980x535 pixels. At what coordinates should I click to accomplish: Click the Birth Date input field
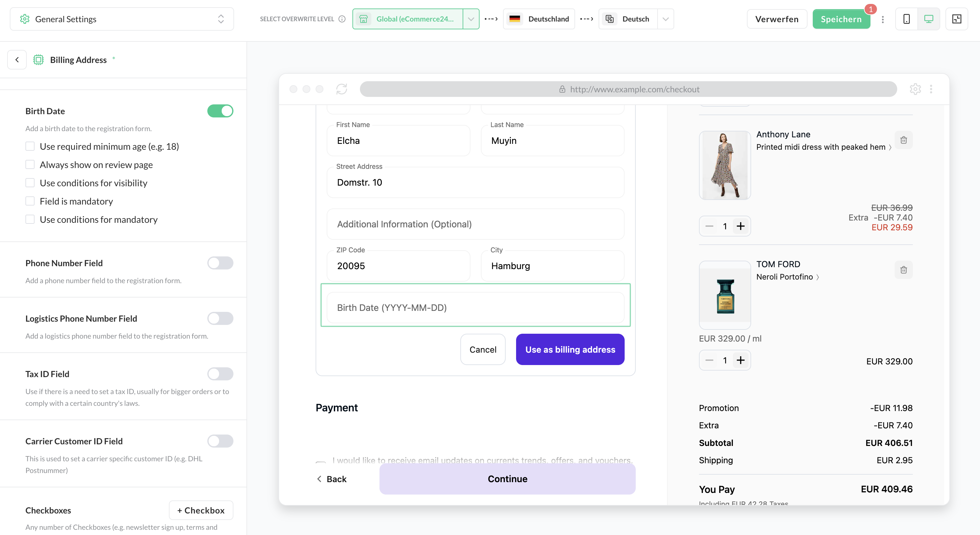point(475,308)
